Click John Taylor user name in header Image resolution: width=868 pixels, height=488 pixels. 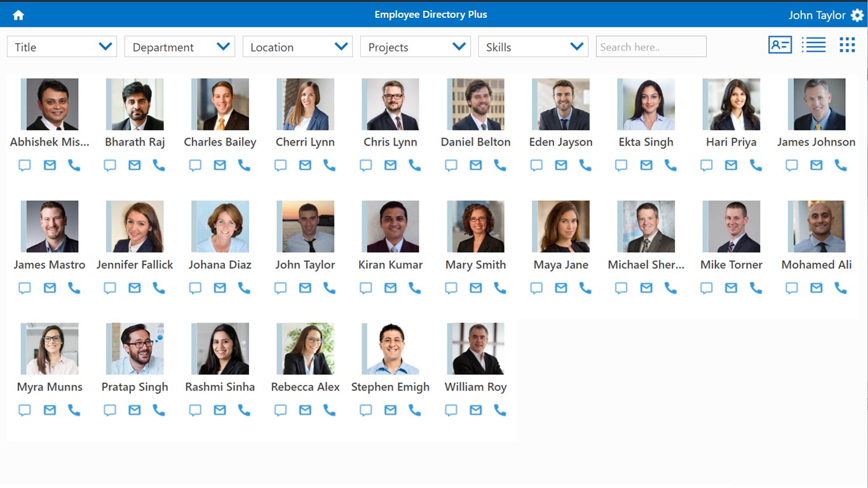tap(817, 15)
